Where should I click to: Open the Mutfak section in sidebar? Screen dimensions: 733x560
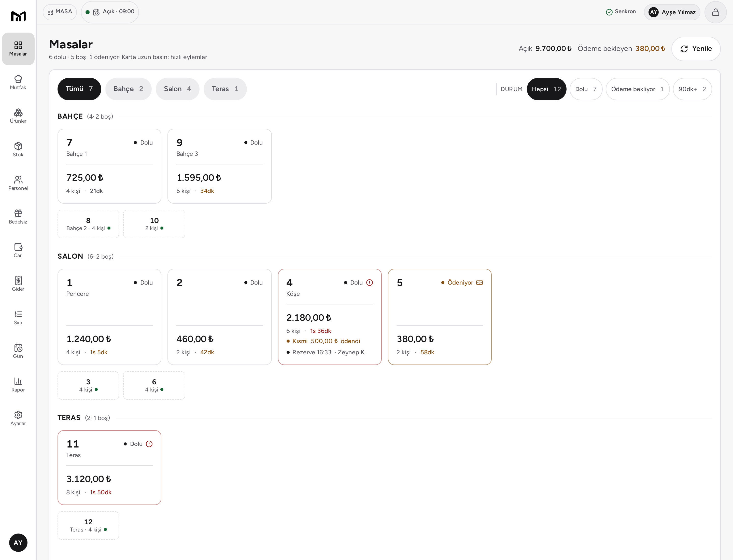18,82
